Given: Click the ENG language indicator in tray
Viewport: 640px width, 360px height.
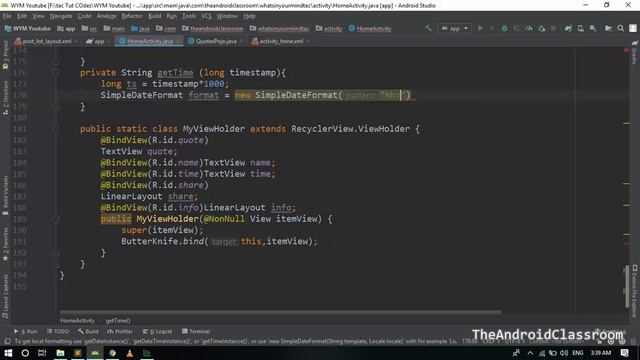Looking at the screenshot, I should click(x=578, y=353).
